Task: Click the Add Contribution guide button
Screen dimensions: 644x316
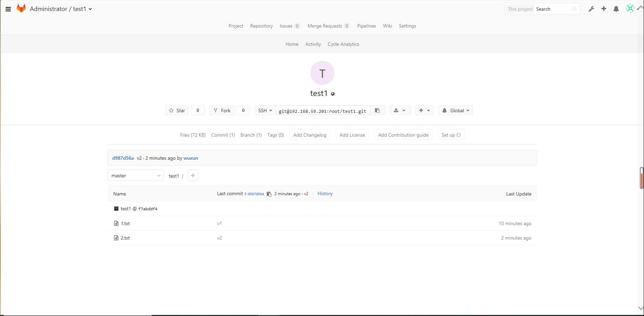Action: [403, 135]
